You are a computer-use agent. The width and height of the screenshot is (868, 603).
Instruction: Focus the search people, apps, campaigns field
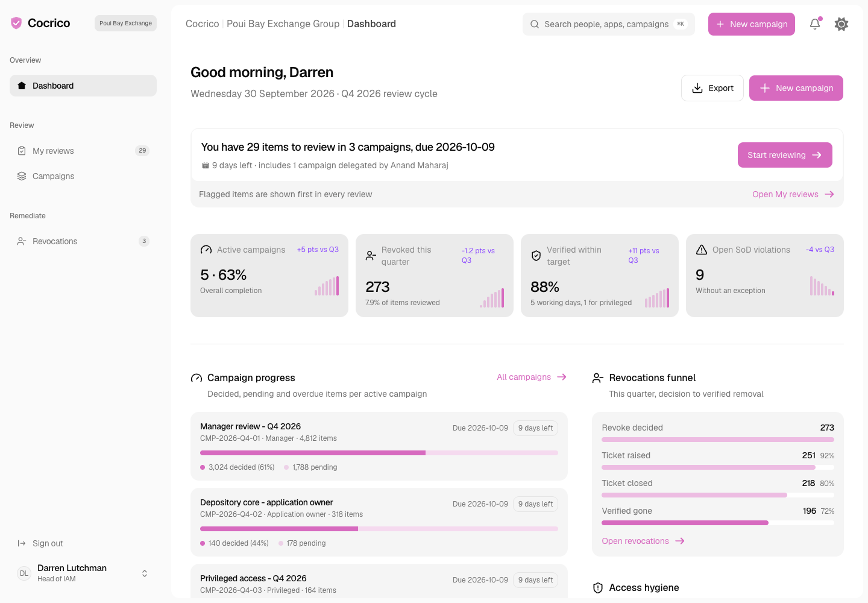point(609,24)
